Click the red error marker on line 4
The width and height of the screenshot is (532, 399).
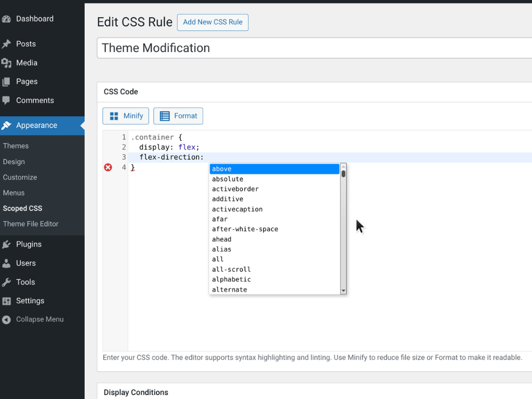108,167
